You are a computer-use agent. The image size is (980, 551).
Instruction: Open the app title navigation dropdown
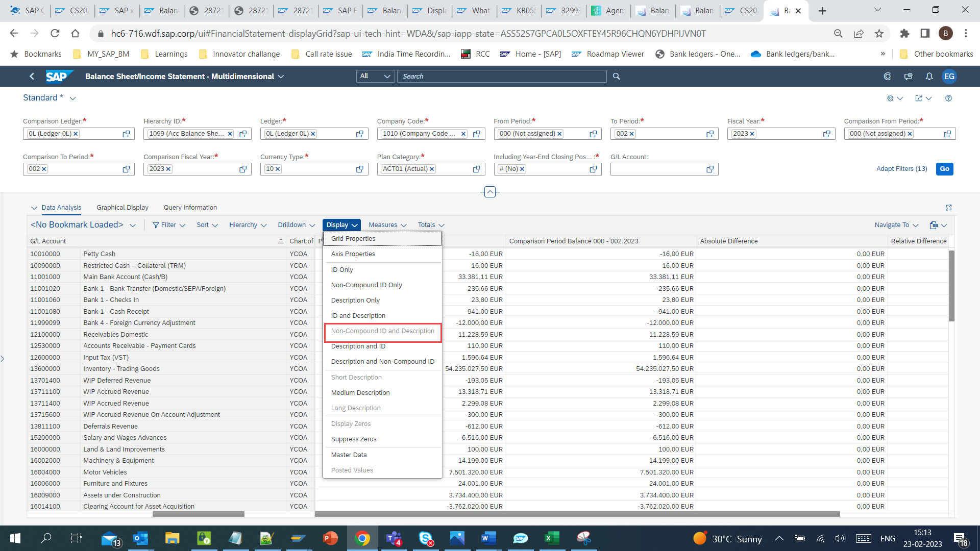[x=281, y=77]
